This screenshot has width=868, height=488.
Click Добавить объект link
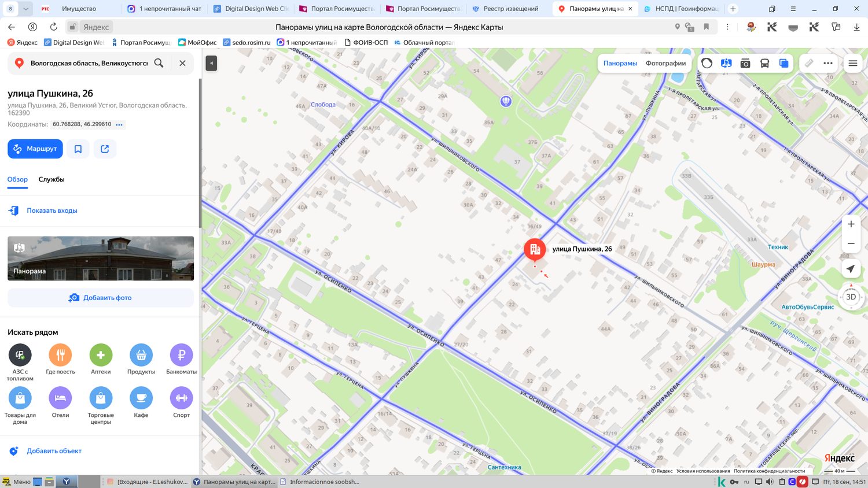click(x=54, y=451)
